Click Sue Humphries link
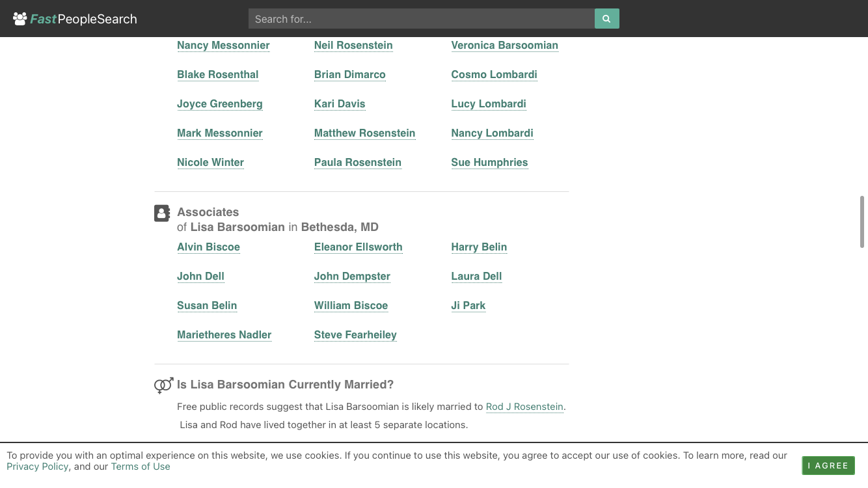Image resolution: width=868 pixels, height=488 pixels. click(x=489, y=162)
